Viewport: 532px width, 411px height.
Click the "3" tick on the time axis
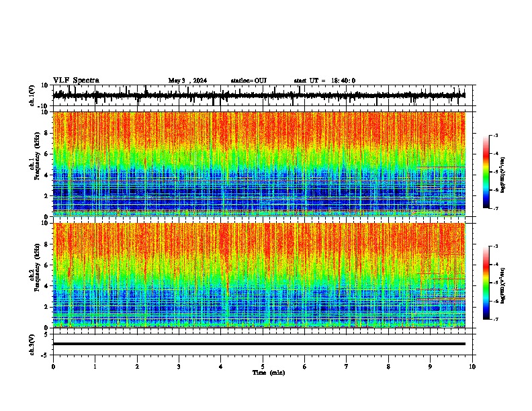point(179,367)
